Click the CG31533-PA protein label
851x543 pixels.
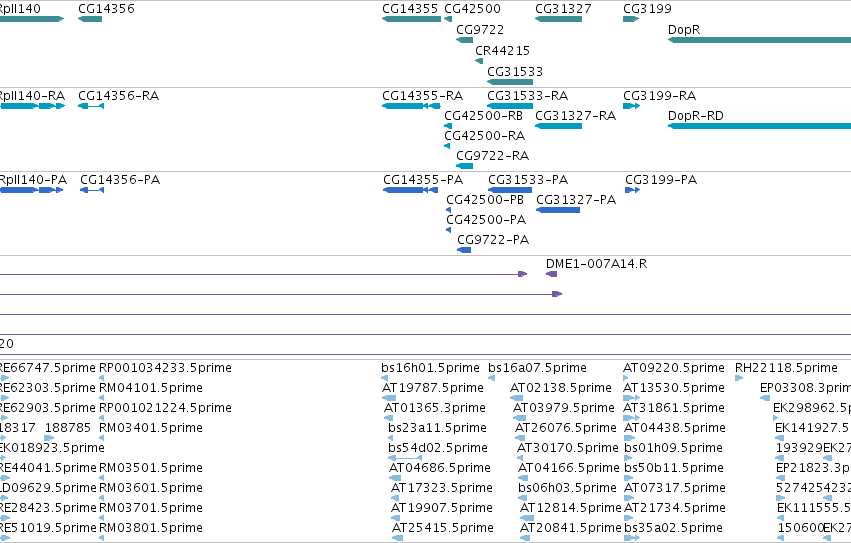528,180
